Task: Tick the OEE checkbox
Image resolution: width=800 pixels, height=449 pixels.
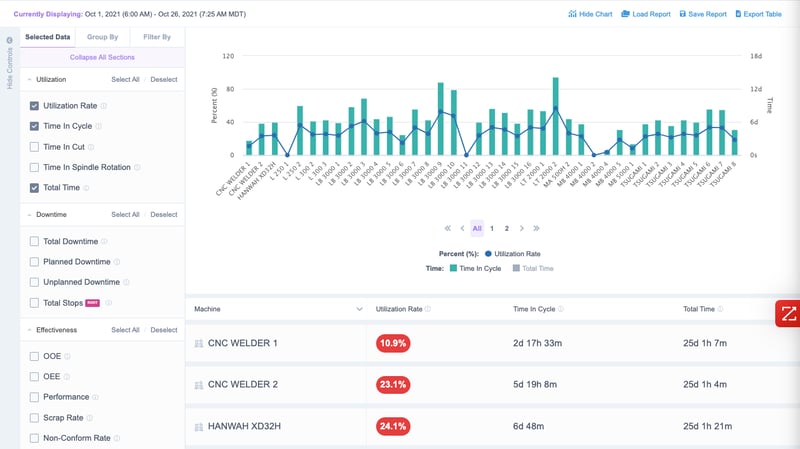Action: point(34,377)
